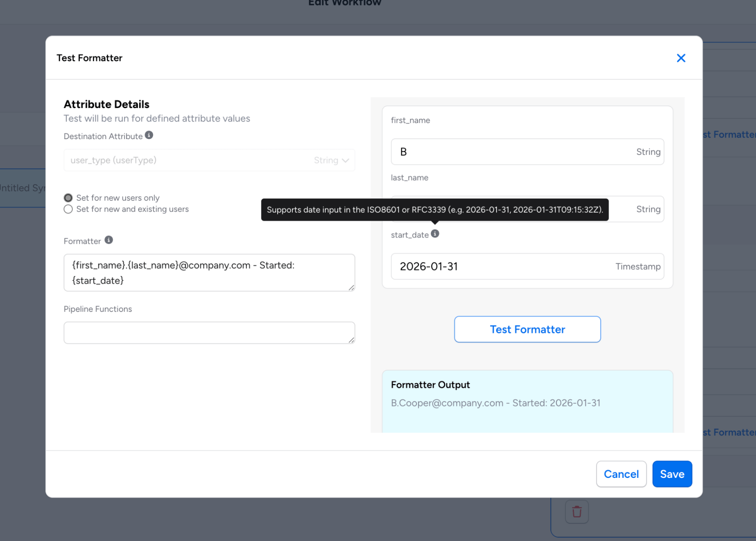Click the Formatter template text area
The image size is (756, 541).
209,273
